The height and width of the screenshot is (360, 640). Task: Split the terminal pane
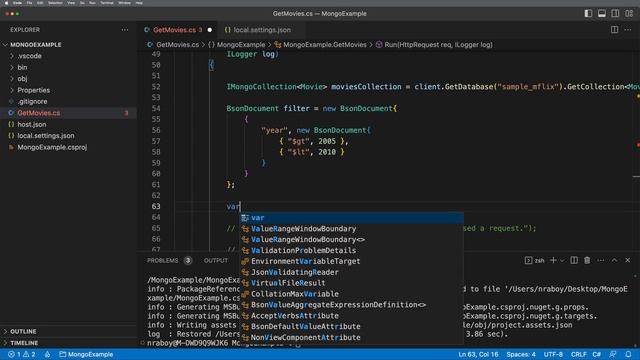[574, 260]
